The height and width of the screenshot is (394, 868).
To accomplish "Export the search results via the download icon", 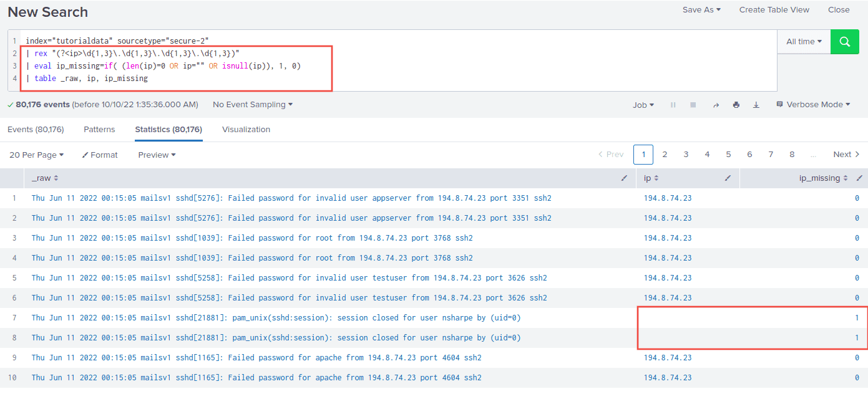I will pos(756,105).
